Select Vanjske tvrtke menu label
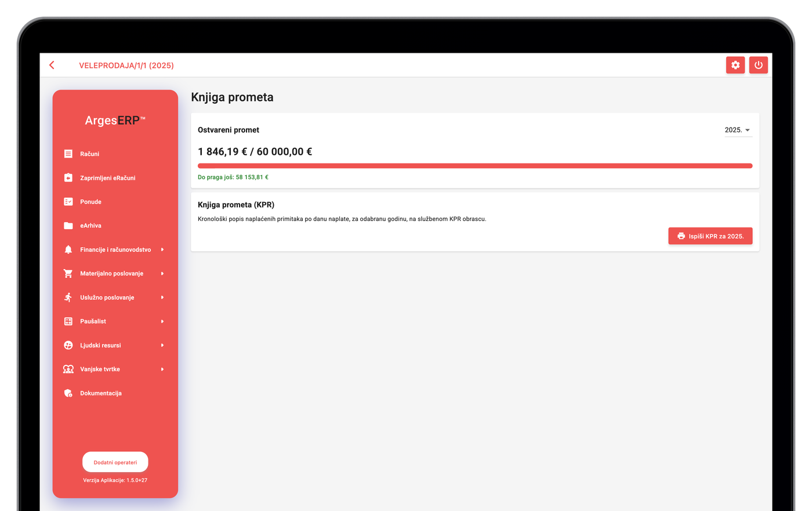This screenshot has width=812, height=511. [100, 369]
